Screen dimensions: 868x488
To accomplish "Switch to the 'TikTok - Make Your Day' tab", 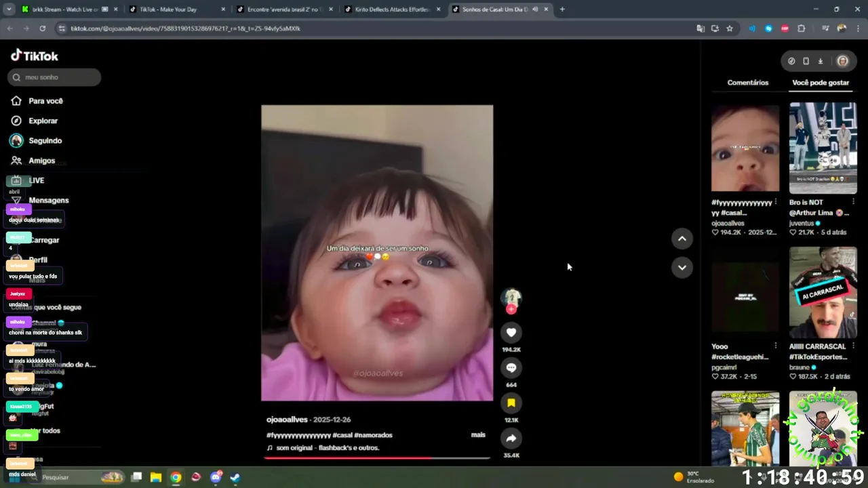I will click(178, 9).
